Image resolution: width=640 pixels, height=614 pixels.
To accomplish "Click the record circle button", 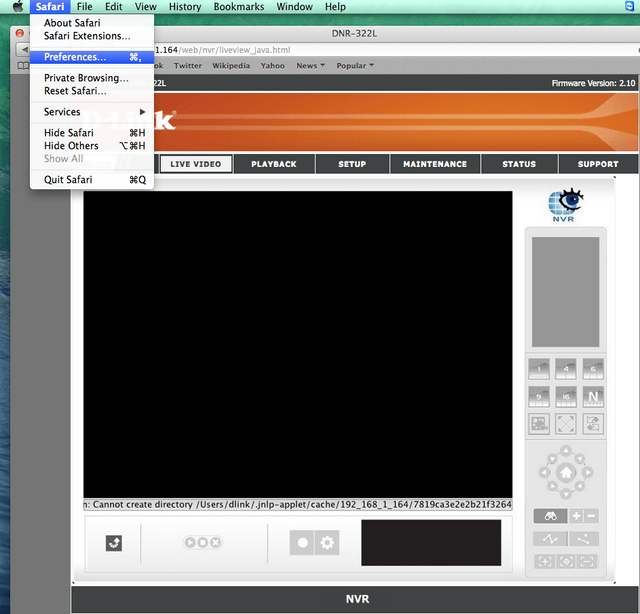I will coord(302,543).
